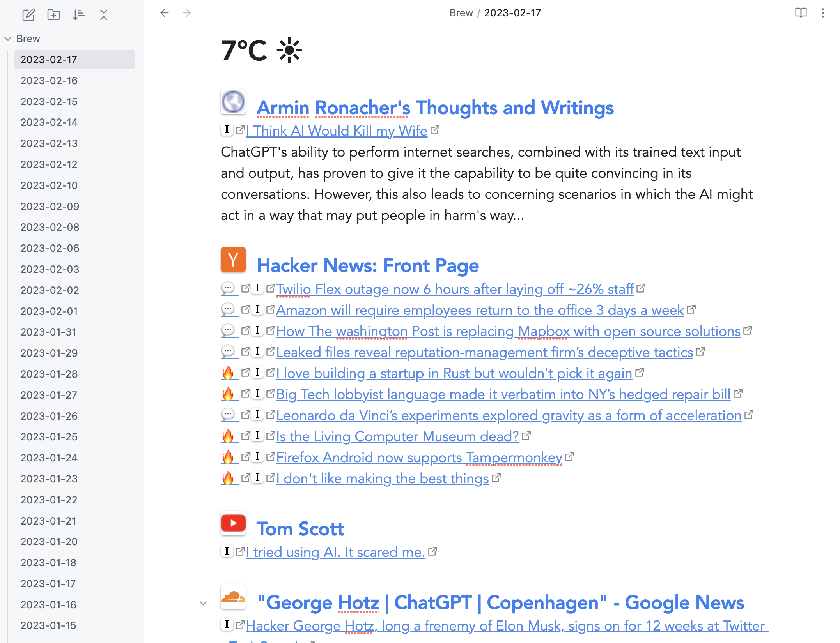The height and width of the screenshot is (643, 840).
Task: Click the new note icon
Action: pos(28,15)
